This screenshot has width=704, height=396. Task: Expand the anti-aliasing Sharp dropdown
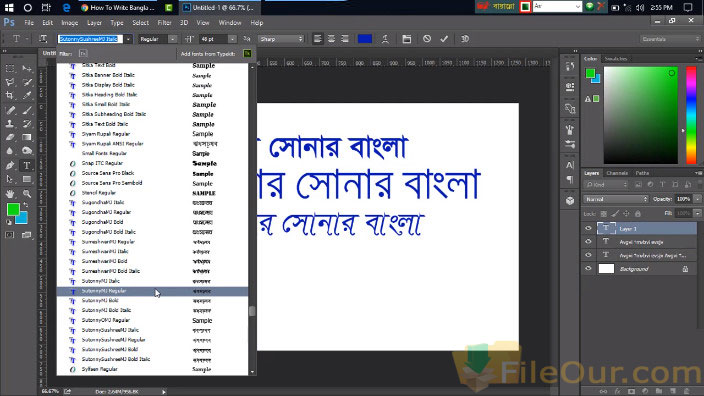[282, 39]
